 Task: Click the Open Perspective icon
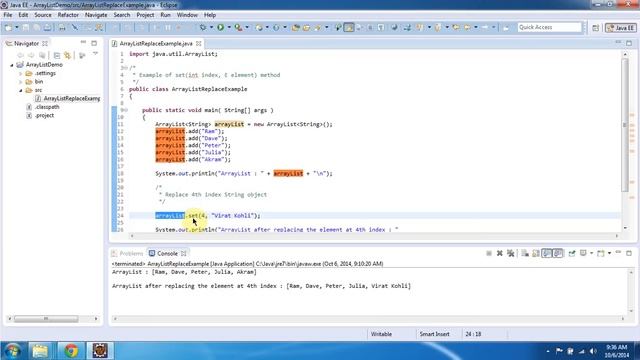596,28
